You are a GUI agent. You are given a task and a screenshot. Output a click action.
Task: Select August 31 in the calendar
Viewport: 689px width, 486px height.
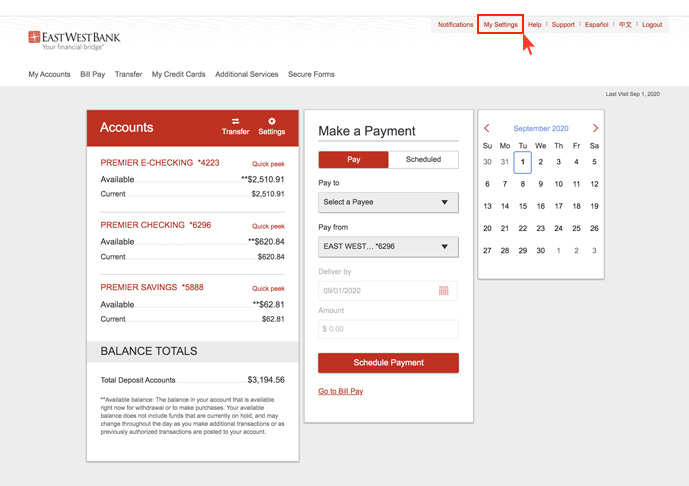point(504,162)
